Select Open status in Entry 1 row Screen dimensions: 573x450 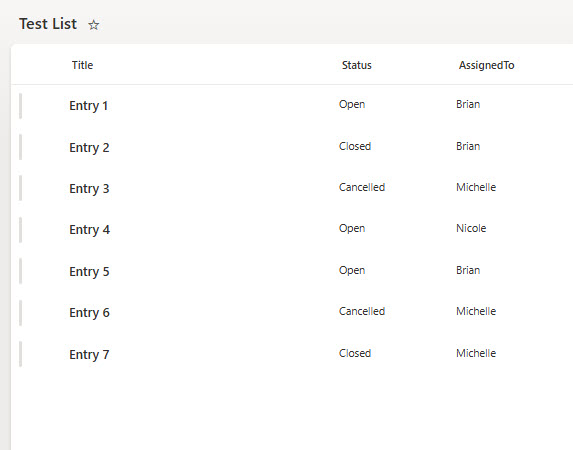pyautogui.click(x=352, y=105)
